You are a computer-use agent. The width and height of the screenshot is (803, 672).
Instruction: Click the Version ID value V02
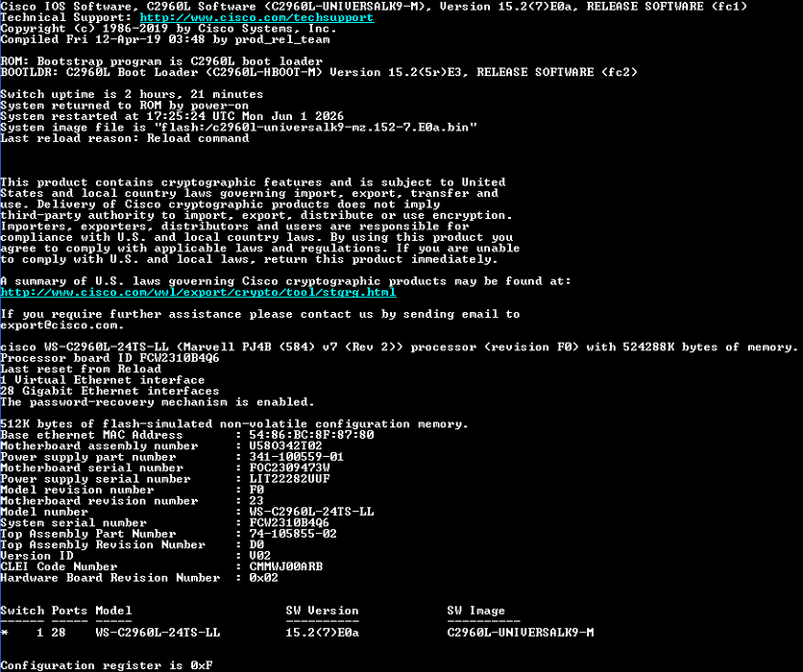click(260, 556)
